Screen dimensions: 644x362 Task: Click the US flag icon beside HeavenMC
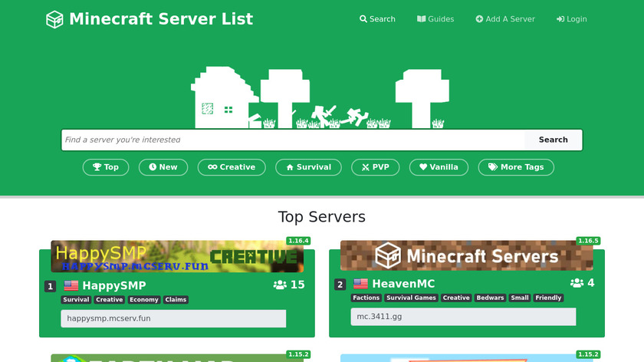coord(361,284)
